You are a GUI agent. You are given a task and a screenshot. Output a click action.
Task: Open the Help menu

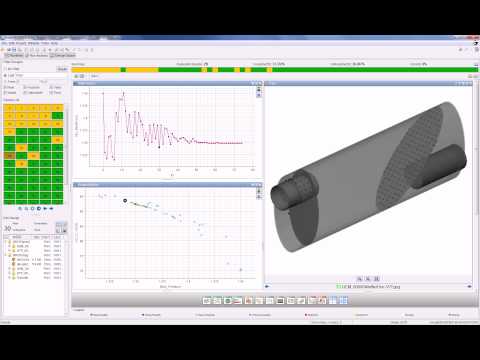coord(54,43)
